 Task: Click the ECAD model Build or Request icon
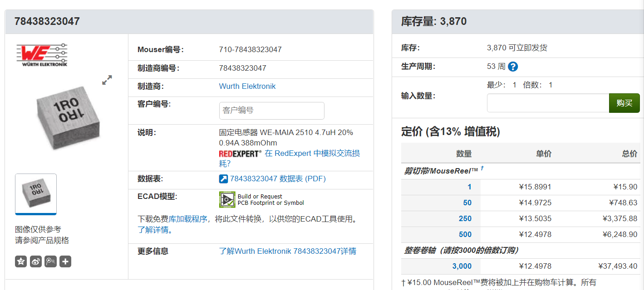[x=227, y=199]
